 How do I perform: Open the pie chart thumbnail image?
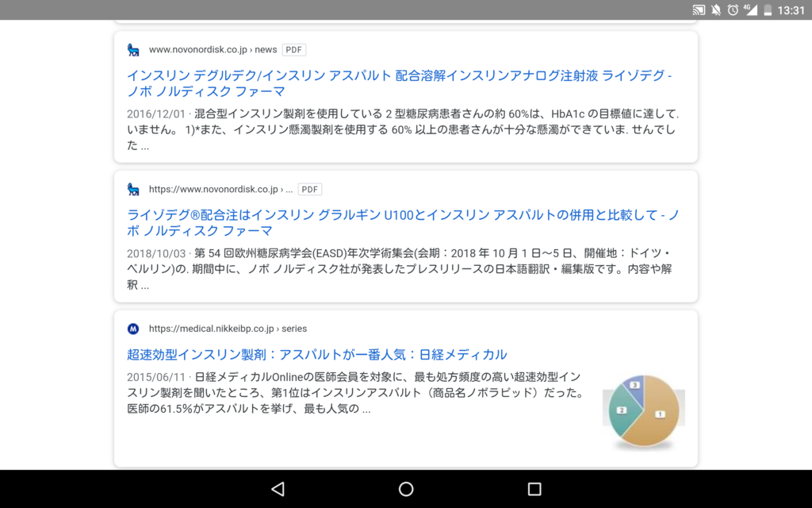pos(644,412)
